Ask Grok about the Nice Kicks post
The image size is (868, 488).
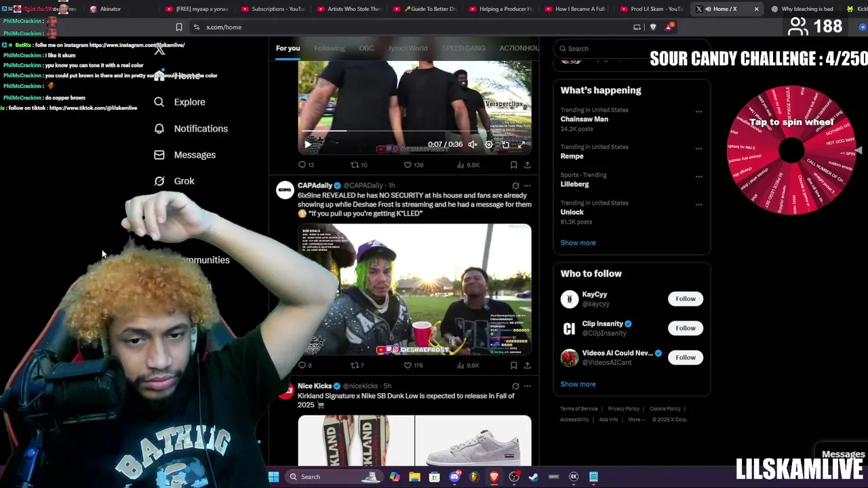coord(515,386)
